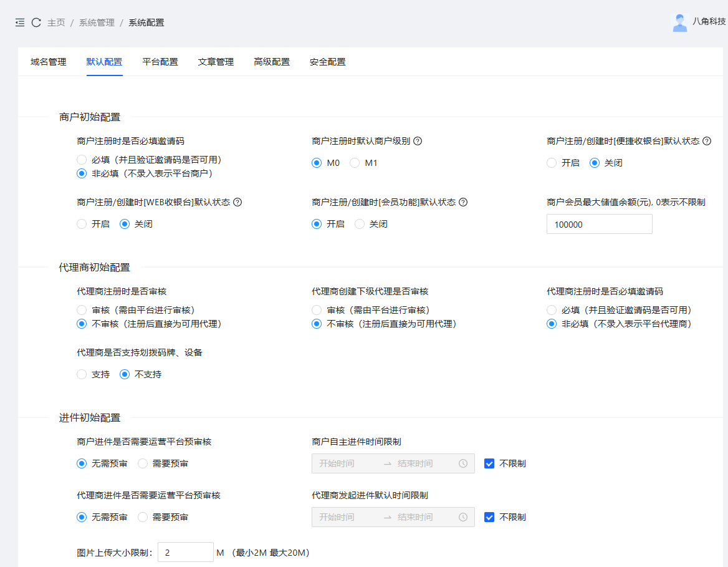Open the 安全配置 tab
Screen dimensions: 728x567
tap(327, 62)
